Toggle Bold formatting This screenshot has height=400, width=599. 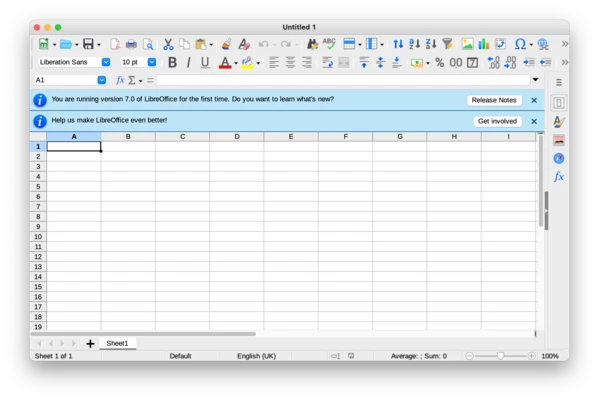172,62
